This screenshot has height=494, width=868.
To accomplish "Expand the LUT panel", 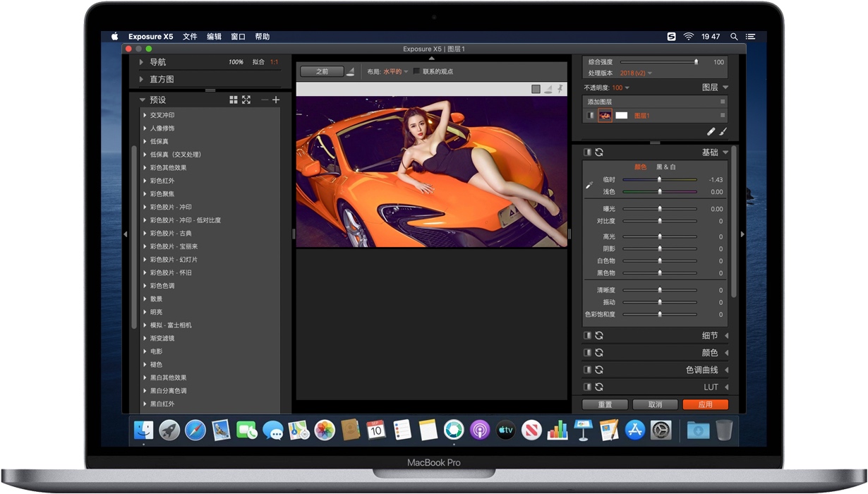I will tap(726, 387).
